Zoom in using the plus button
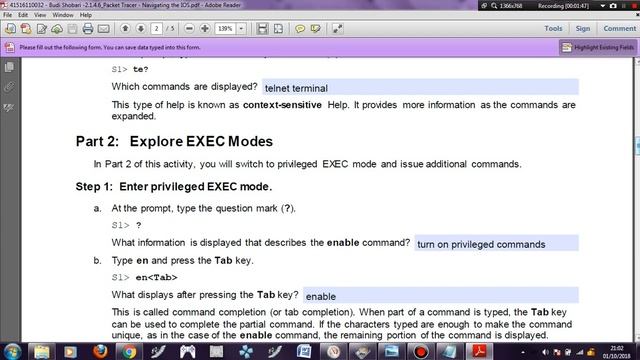 205,28
